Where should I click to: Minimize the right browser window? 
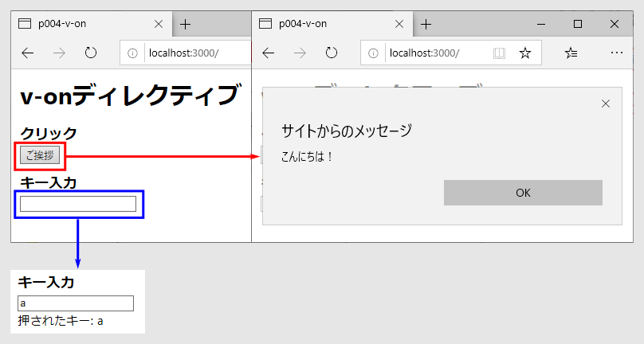pos(541,24)
